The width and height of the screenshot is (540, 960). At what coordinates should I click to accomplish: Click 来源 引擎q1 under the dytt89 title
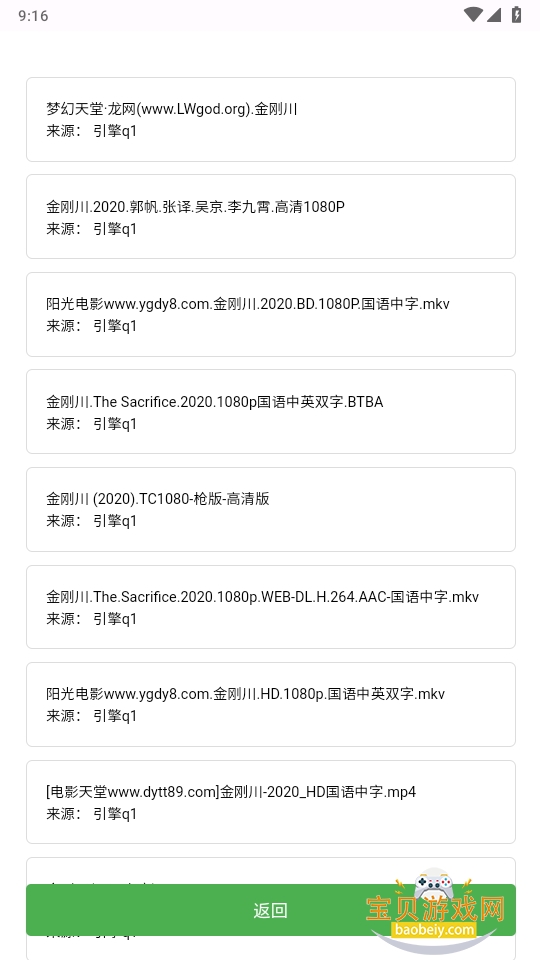(x=91, y=814)
